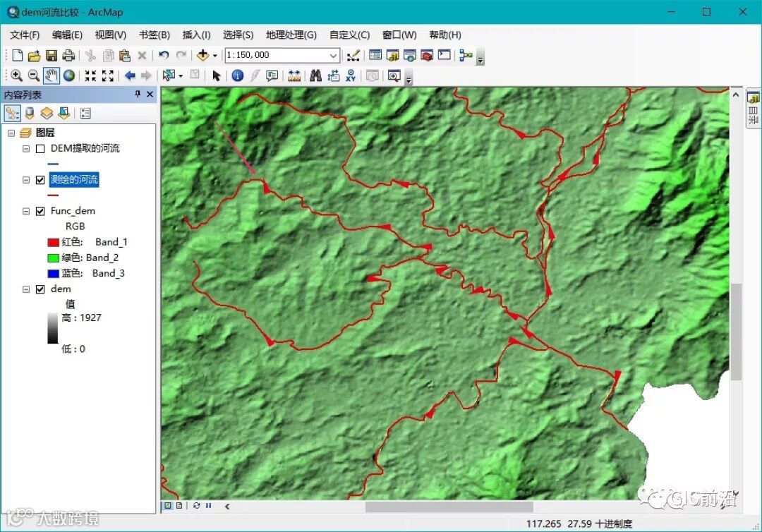The height and width of the screenshot is (532, 762).
Task: Click green 绿色 Band_2 swatch
Action: click(53, 258)
